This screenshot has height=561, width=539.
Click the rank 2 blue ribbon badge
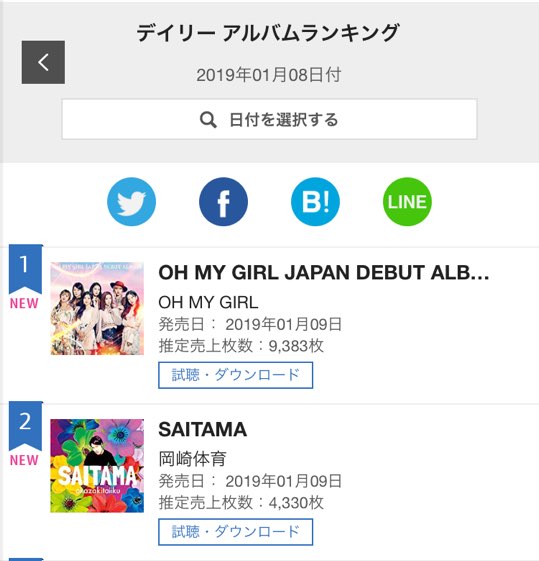(x=25, y=426)
